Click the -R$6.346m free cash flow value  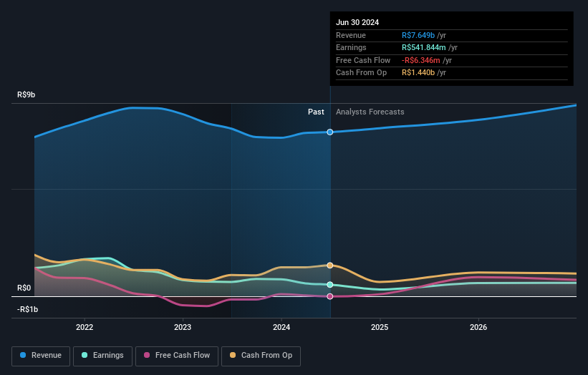(x=420, y=60)
